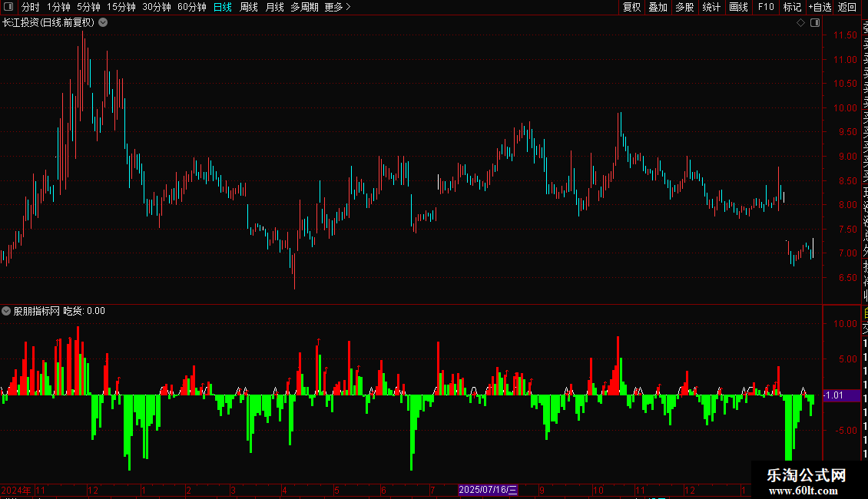Click the 复权 adjustment button
This screenshot has height=499, width=868.
coord(631,7)
